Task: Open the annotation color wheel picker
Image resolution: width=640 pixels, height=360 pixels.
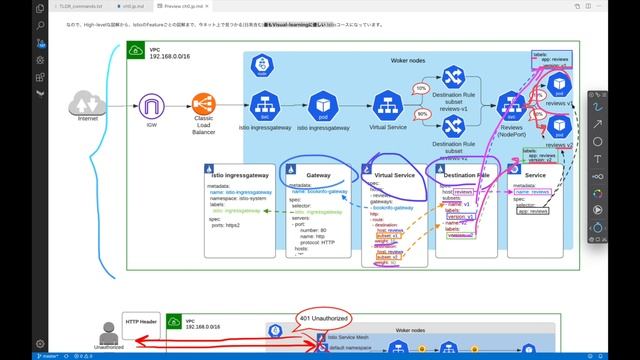Action: 598,193
